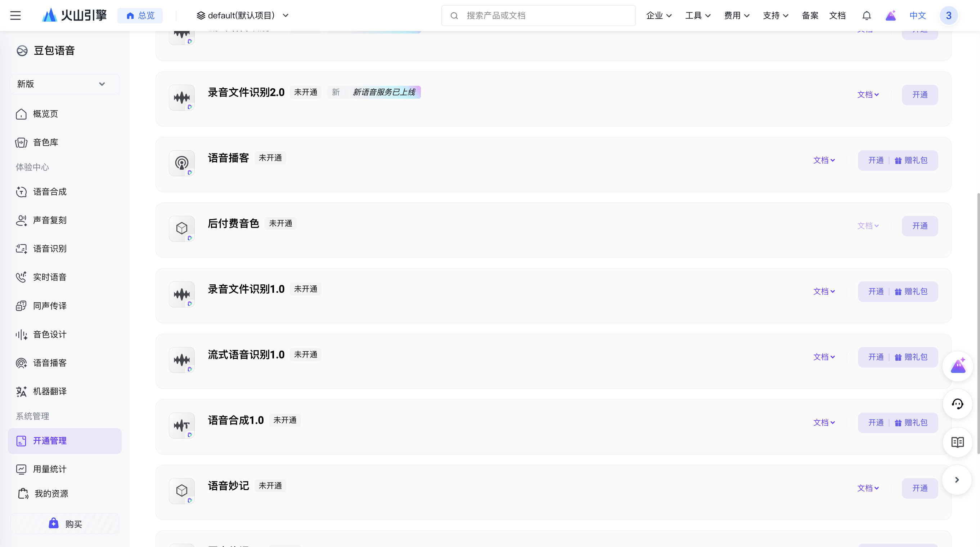Click 开通 for 语音妙记

pyautogui.click(x=920, y=488)
